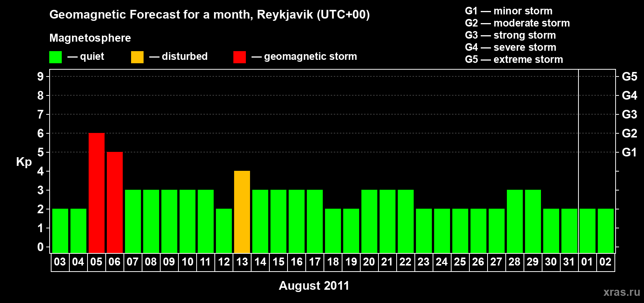Click date label 11 on the axis
This screenshot has width=644, height=303.
tap(205, 262)
